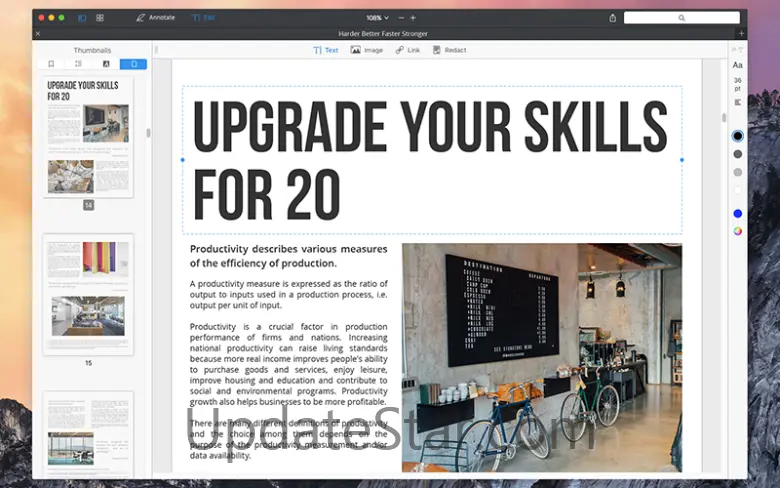Show the Bookmarks sidebar tab
Image resolution: width=780 pixels, height=488 pixels.
[51, 64]
